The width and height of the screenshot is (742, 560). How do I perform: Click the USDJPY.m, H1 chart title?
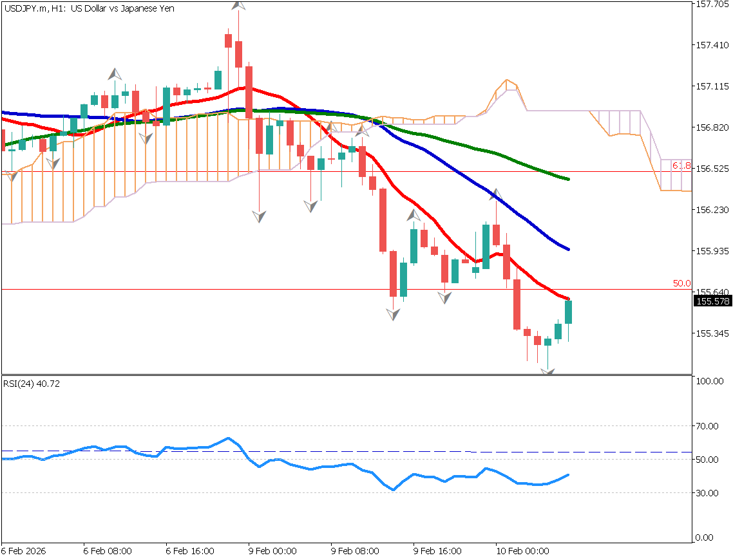click(x=88, y=8)
